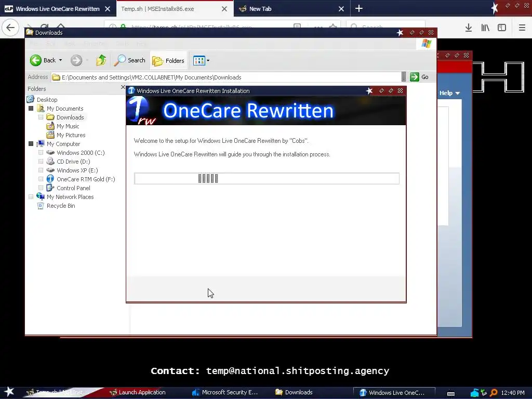Click the grey Forward arrow in Downloads toolbar
Screen dimensions: 532x399
(76, 60)
